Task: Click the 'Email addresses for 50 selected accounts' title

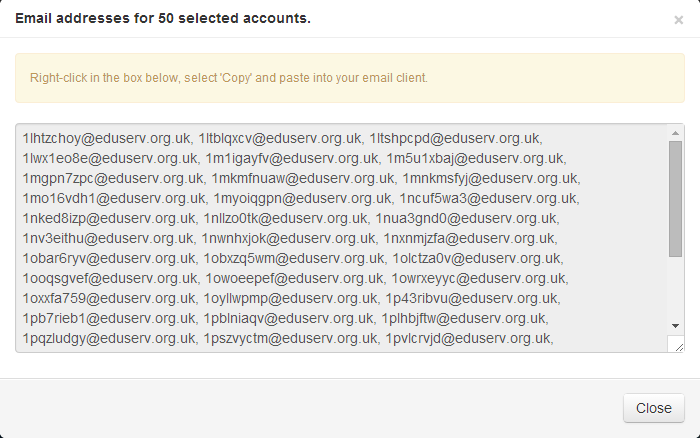Action: (x=163, y=19)
